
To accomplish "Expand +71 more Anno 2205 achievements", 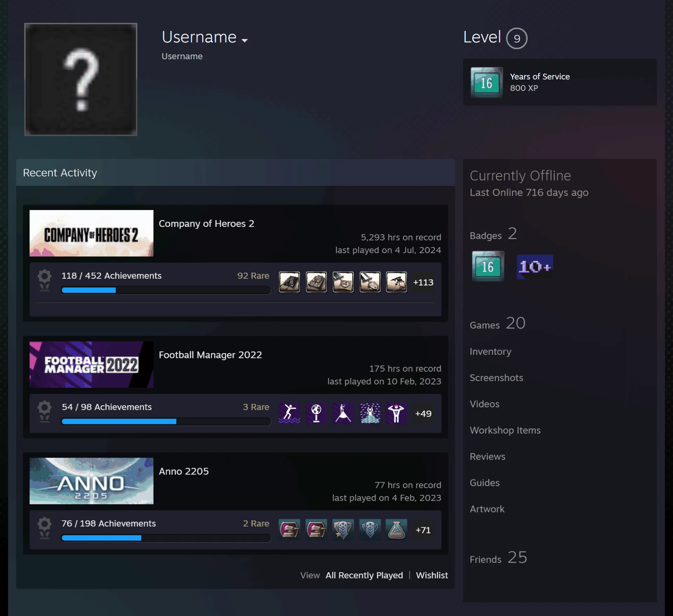I will click(x=423, y=530).
